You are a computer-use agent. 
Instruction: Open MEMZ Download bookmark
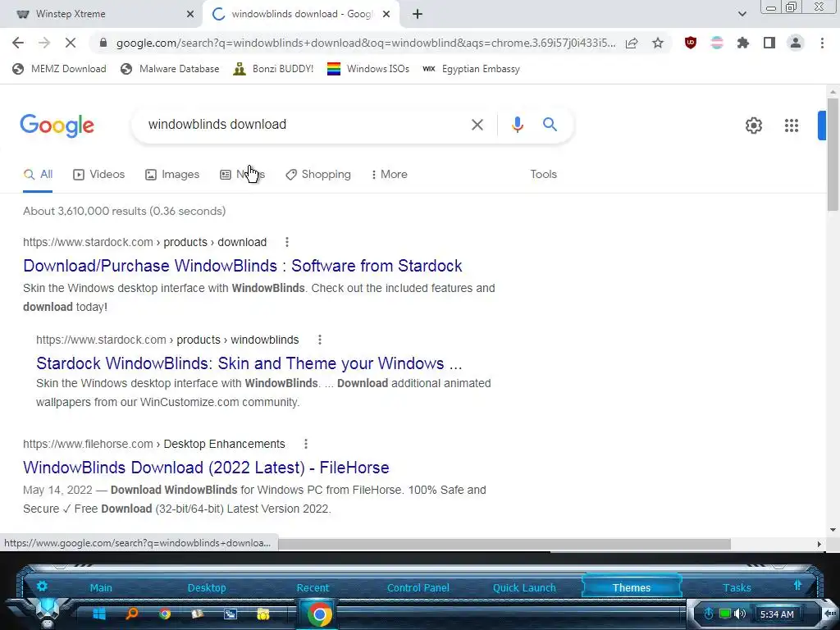[x=59, y=69]
